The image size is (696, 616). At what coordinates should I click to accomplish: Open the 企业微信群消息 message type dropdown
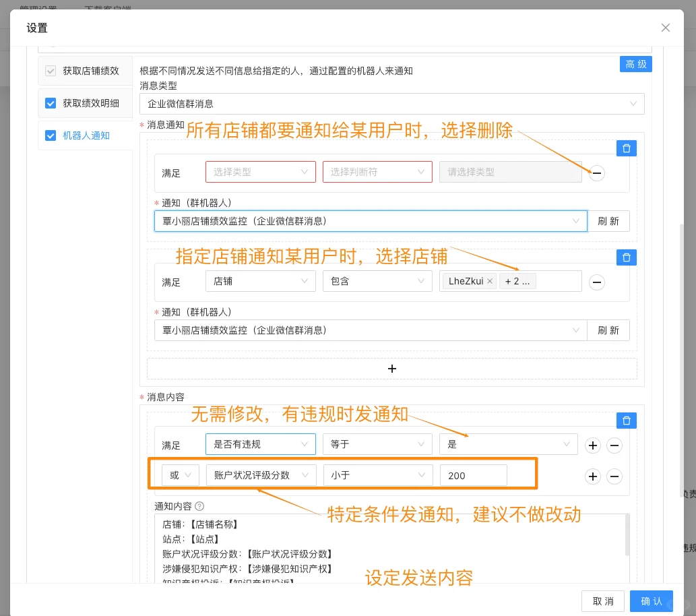(392, 103)
